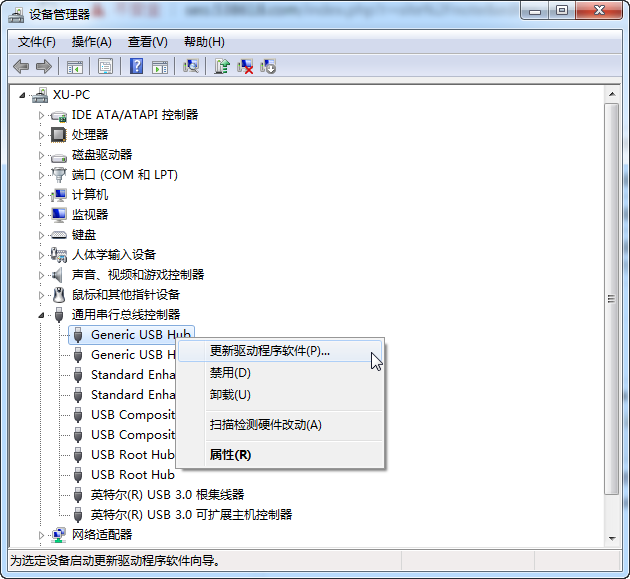
Task: Click the blue Help question mark icon
Action: pos(137,66)
